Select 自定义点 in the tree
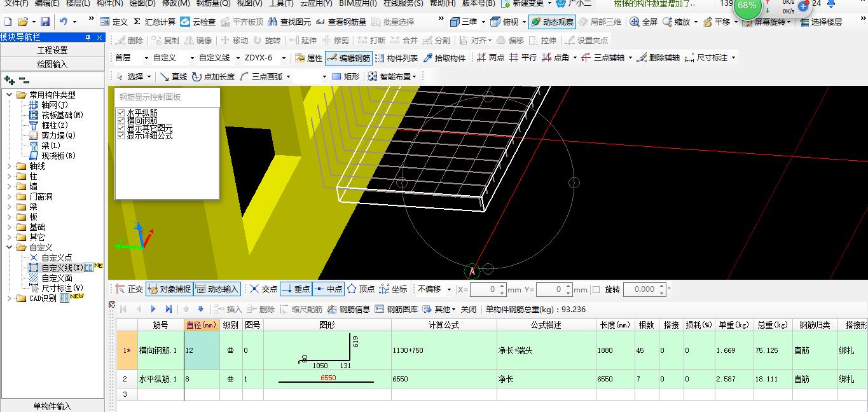Viewport: 868px width, 412px height. (57, 257)
